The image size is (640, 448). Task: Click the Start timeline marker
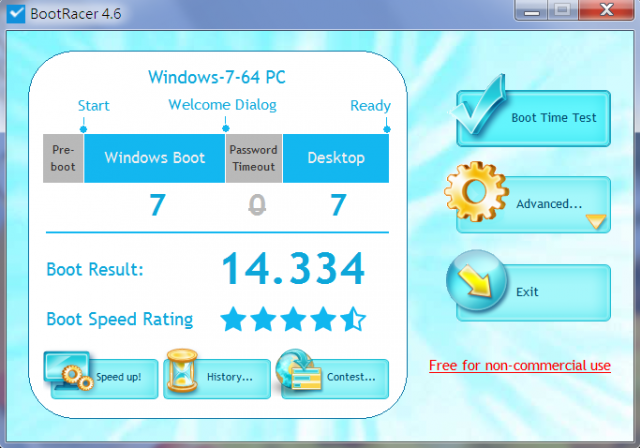83,129
